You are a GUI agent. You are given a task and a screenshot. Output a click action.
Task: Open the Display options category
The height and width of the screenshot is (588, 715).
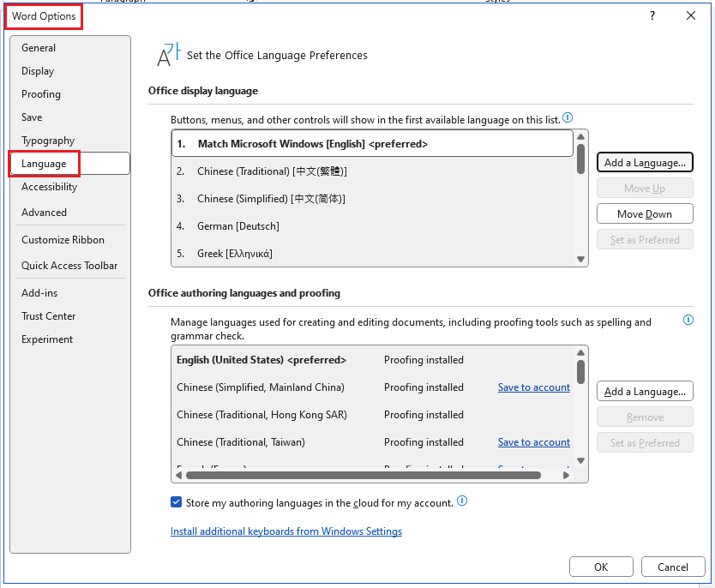(69, 71)
